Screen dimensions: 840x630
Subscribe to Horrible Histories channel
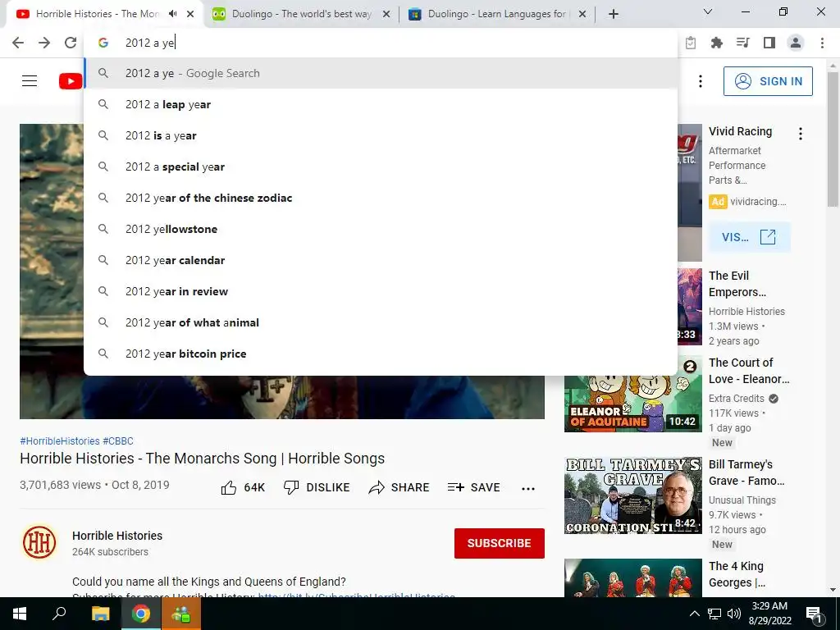[500, 543]
